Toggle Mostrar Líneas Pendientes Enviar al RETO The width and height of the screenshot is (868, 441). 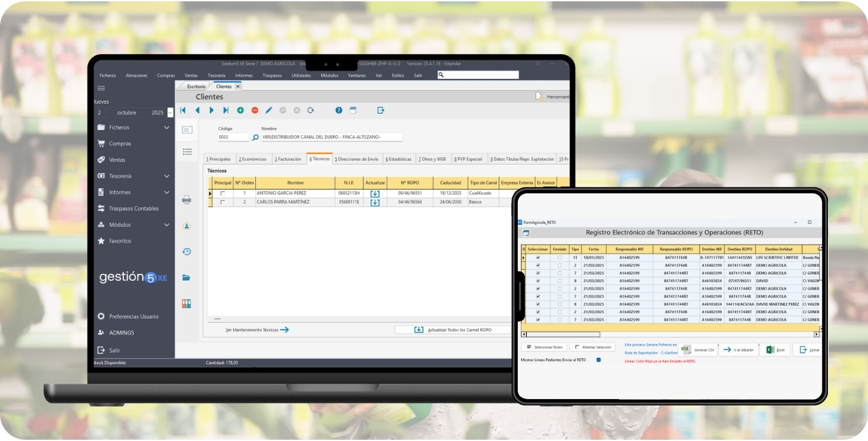click(x=599, y=360)
